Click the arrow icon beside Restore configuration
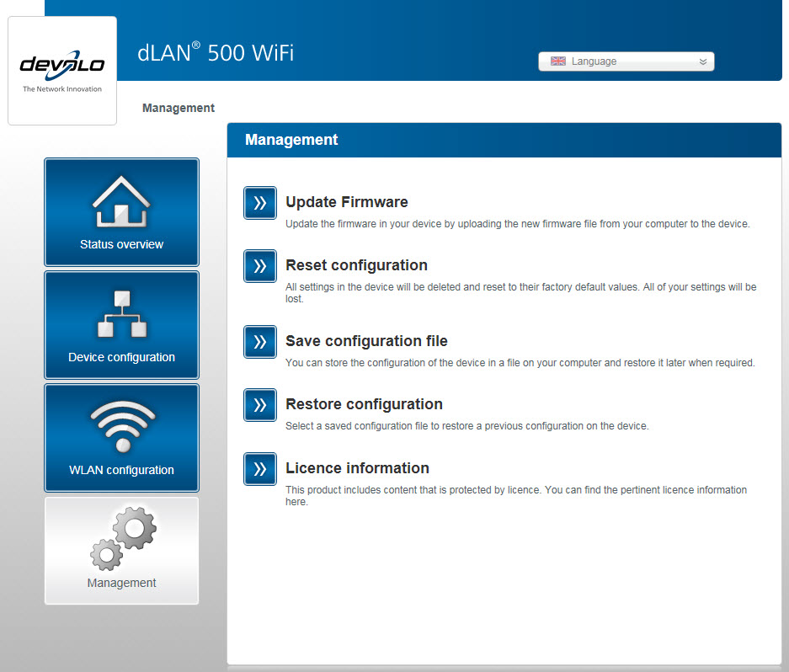 (x=260, y=405)
